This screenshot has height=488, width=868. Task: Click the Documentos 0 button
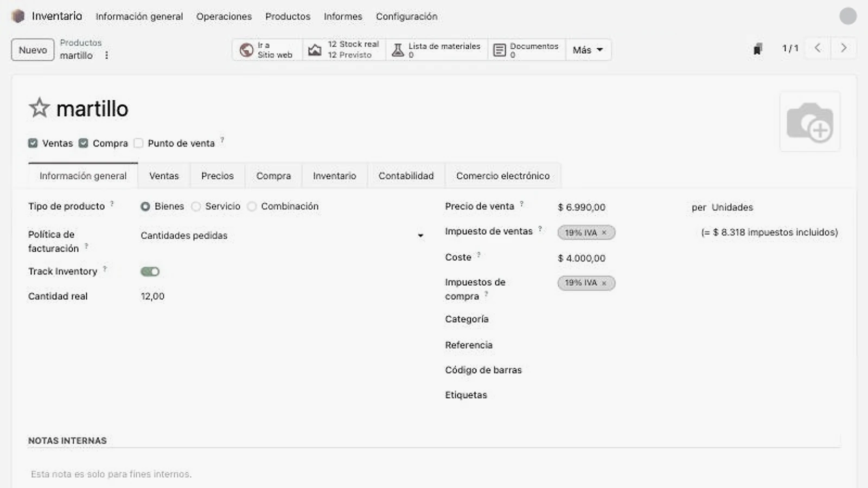527,50
